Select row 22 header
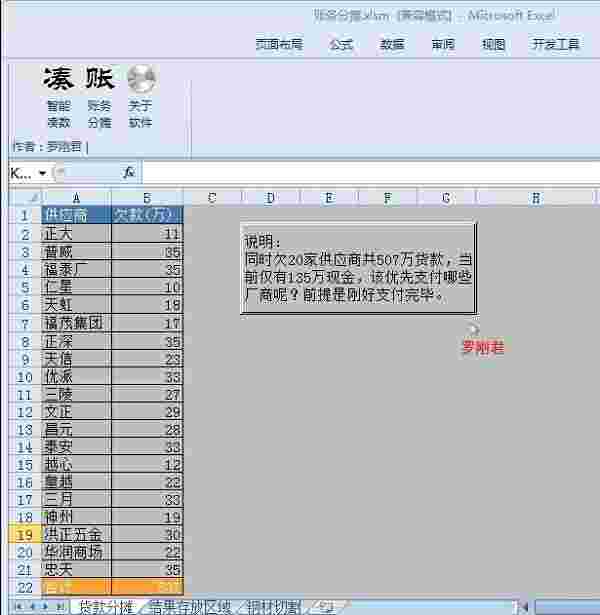This screenshot has height=615, width=600. point(25,588)
